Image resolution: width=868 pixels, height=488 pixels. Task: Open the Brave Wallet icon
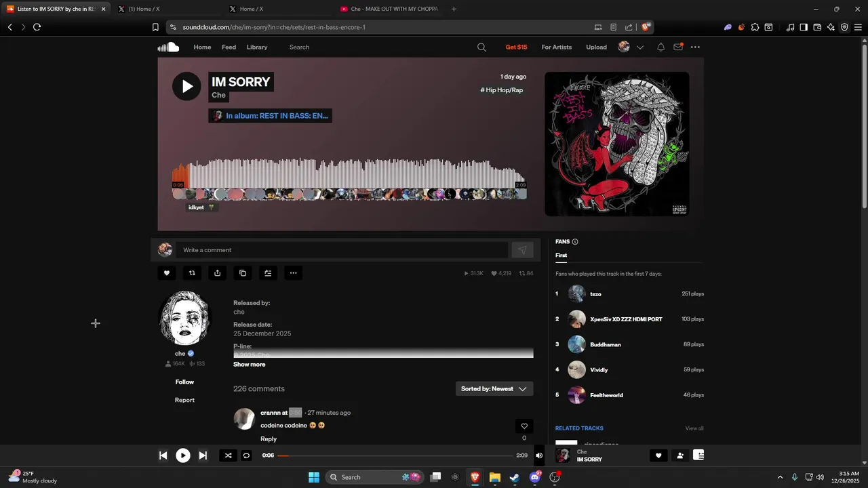pyautogui.click(x=817, y=27)
